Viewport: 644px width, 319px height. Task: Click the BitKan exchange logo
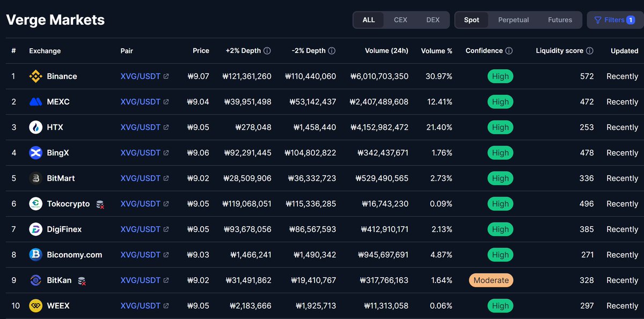tap(35, 280)
